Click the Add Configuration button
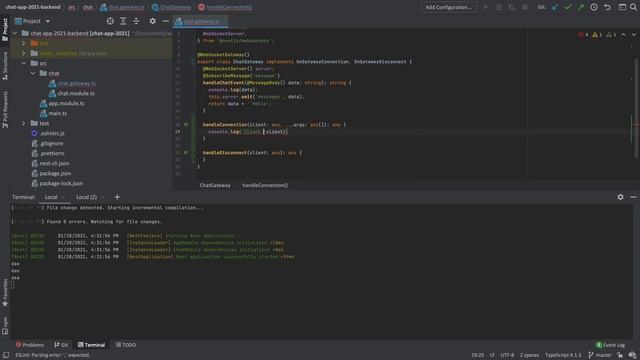Viewport: 640px width, 360px height. tap(448, 7)
